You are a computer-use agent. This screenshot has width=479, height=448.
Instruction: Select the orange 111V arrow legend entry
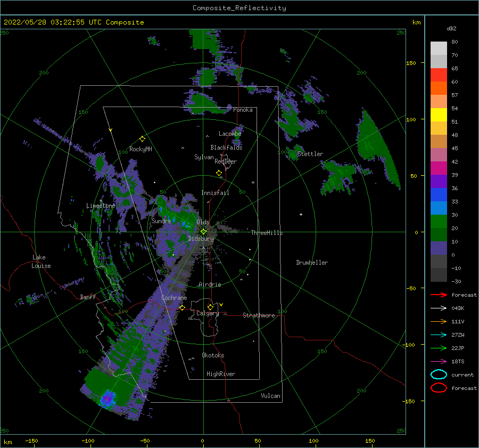(x=439, y=321)
